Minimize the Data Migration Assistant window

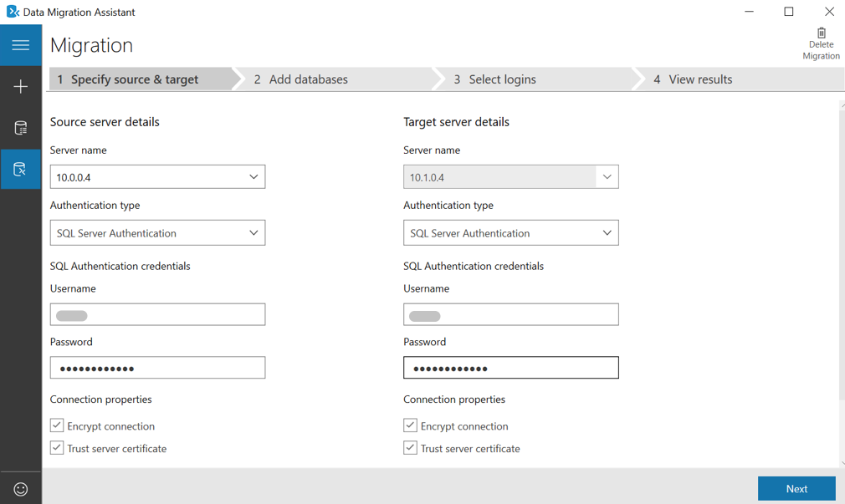click(749, 12)
